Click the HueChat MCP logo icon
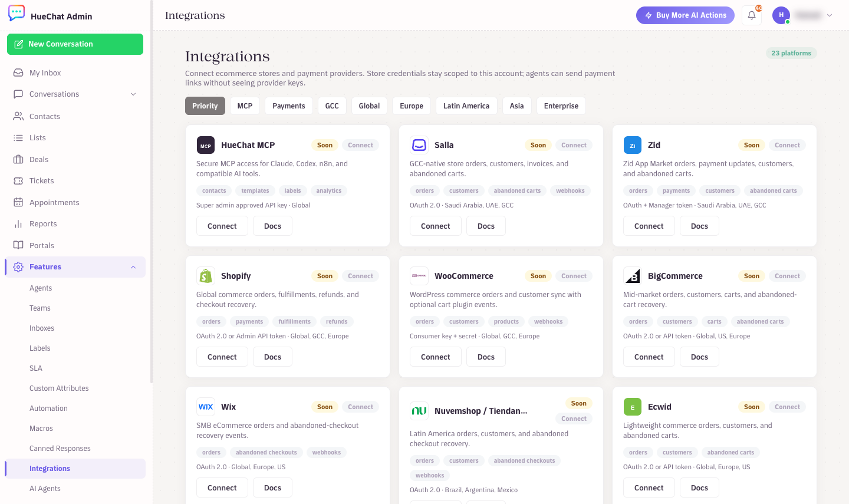This screenshot has width=849, height=504. point(205,145)
